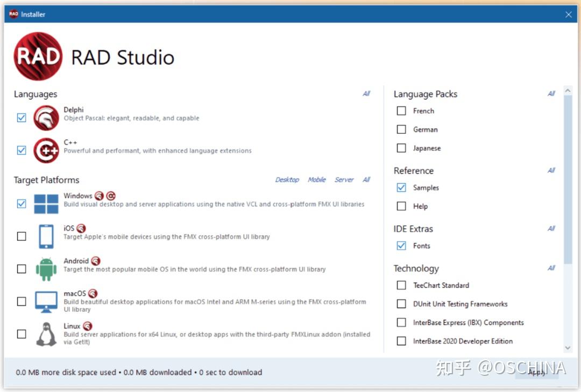Viewport: 581px width, 392px height.
Task: Uncheck the Samples reference option
Action: click(x=401, y=188)
